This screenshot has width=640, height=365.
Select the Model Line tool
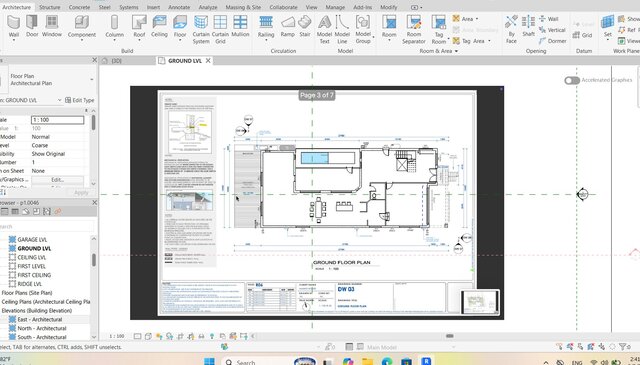tap(342, 29)
